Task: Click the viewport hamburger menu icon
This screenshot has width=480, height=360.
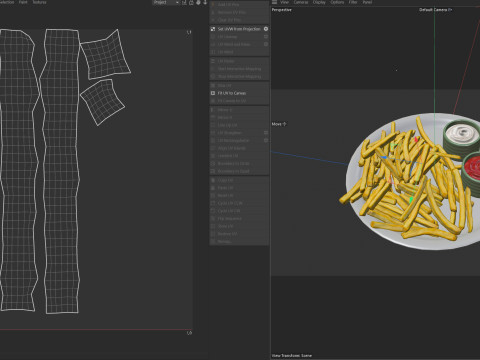Action: [x=274, y=2]
